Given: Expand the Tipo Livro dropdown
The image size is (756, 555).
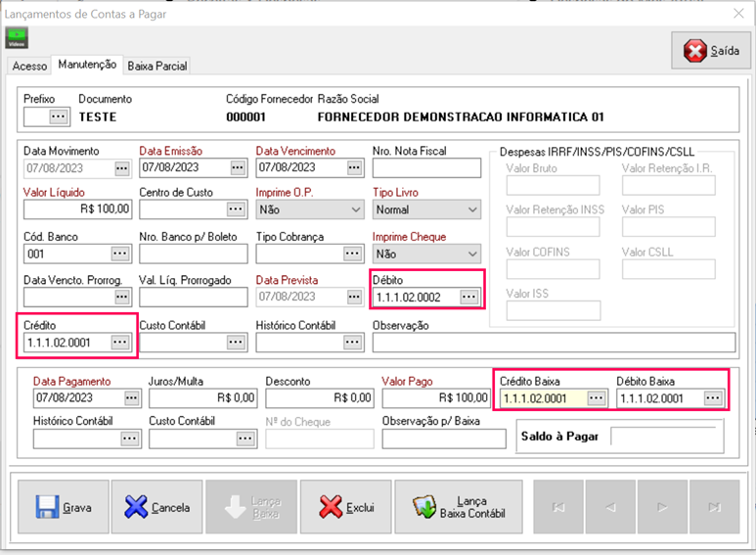Looking at the screenshot, I should [472, 209].
